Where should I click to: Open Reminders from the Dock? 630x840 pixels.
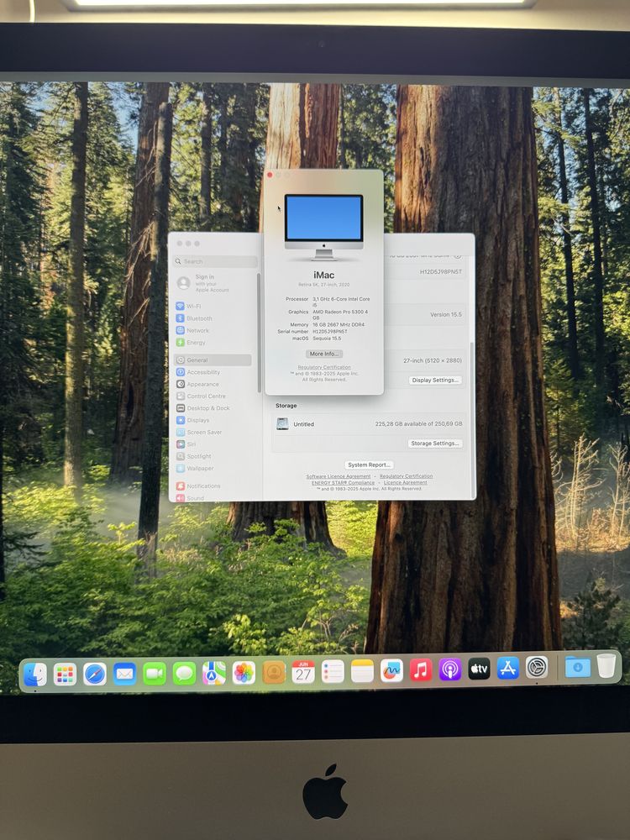click(x=333, y=671)
